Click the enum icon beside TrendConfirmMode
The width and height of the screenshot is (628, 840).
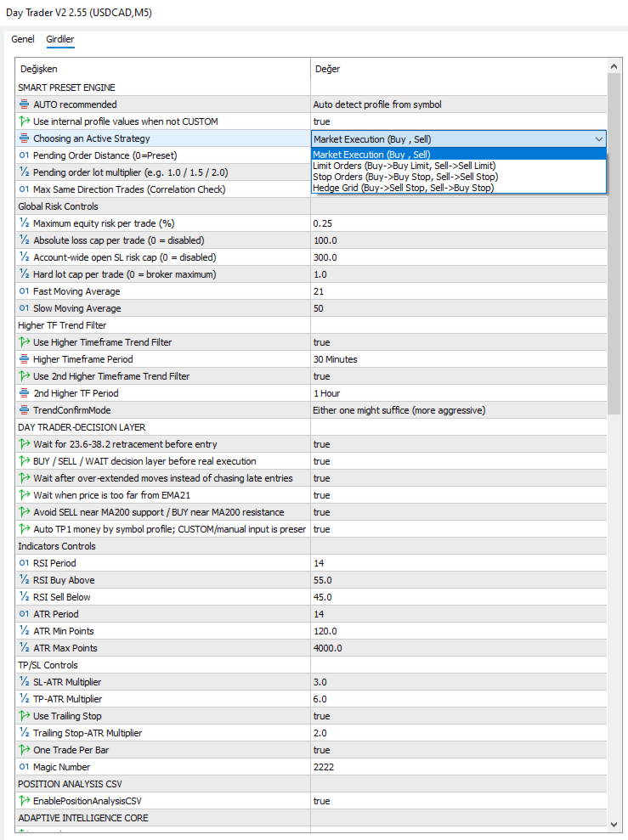24,410
